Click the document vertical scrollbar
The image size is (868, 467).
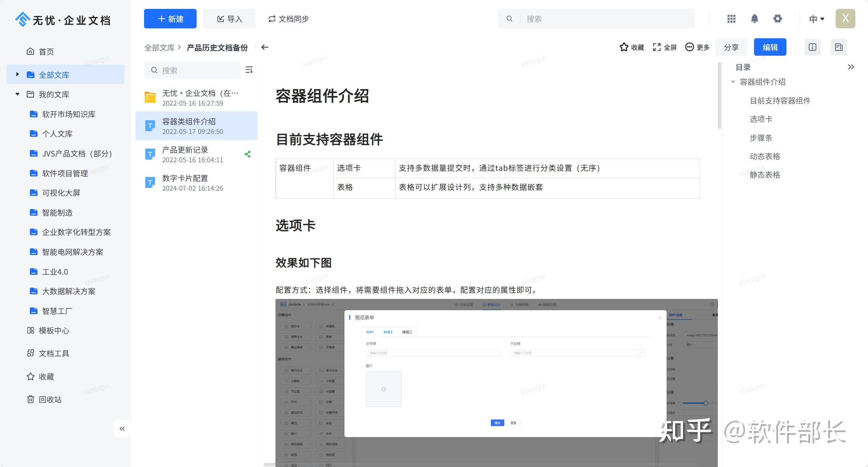click(x=719, y=96)
